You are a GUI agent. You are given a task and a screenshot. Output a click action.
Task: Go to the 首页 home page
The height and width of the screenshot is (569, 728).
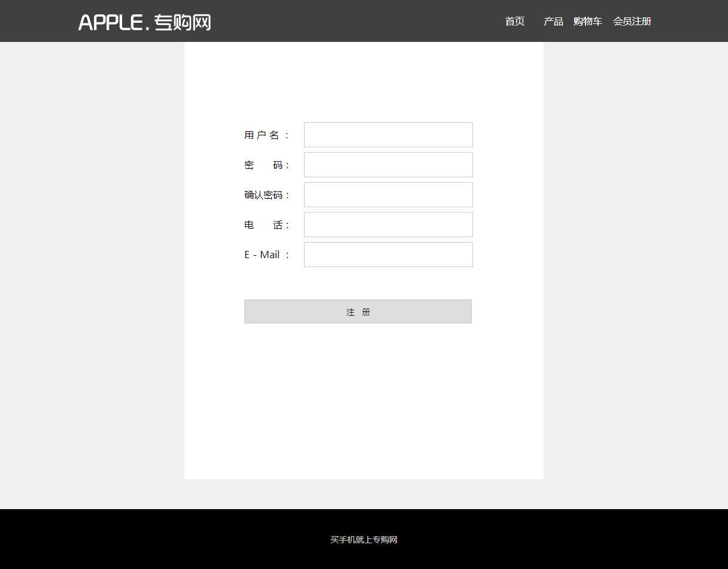[x=514, y=22]
